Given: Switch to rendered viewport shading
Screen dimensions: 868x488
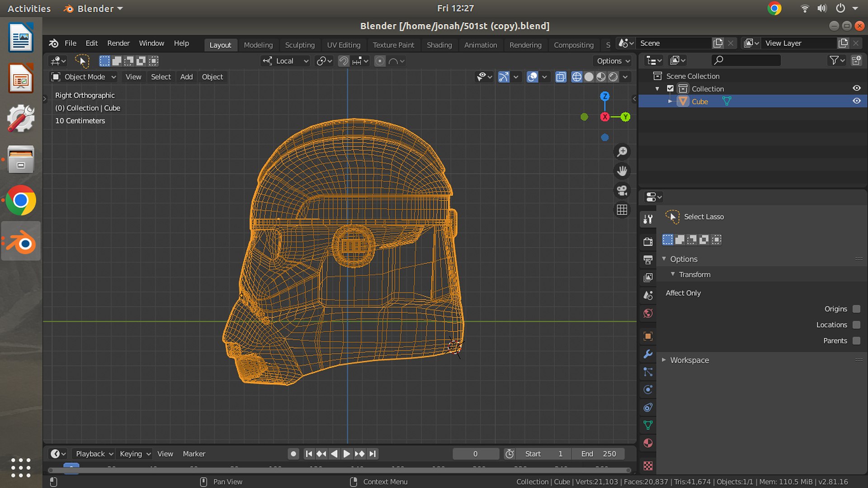Looking at the screenshot, I should coord(613,77).
